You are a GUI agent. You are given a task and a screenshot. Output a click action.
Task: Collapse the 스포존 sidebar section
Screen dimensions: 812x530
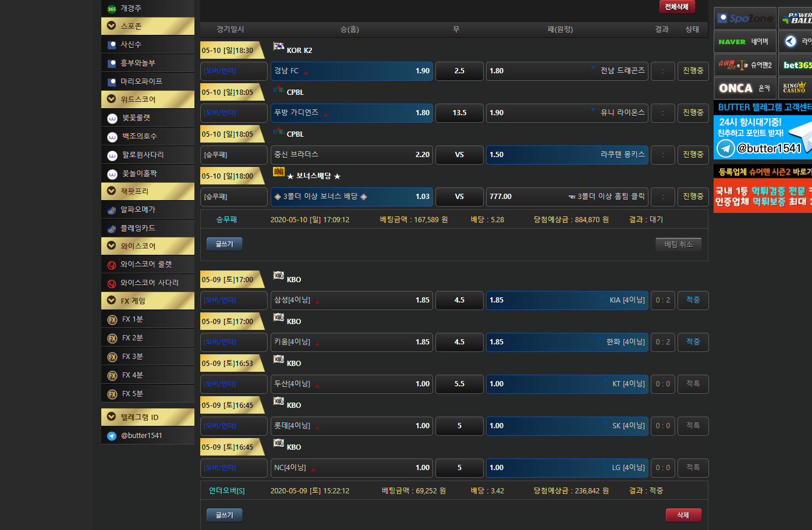coord(112,26)
